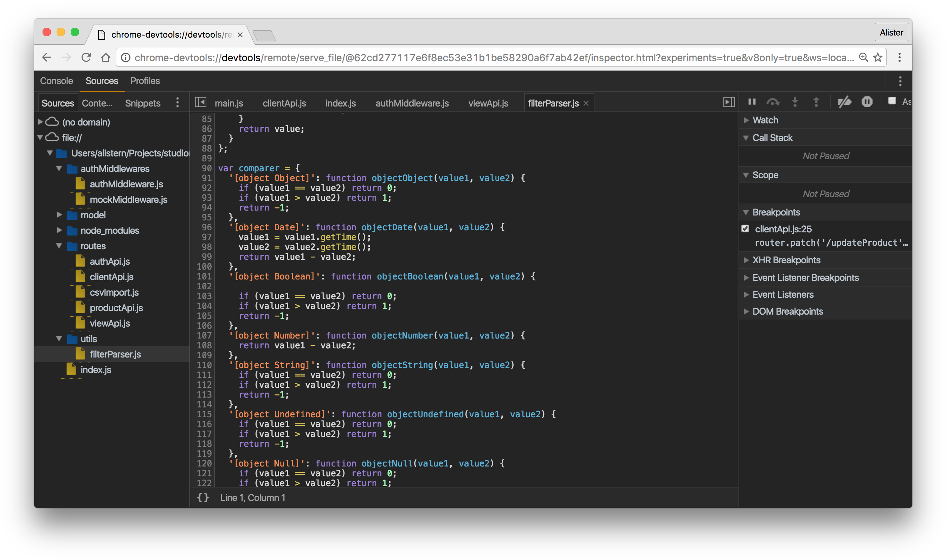Viewport: 946px width, 560px height.
Task: Open the Content scripts navigator tab
Action: pyautogui.click(x=97, y=103)
